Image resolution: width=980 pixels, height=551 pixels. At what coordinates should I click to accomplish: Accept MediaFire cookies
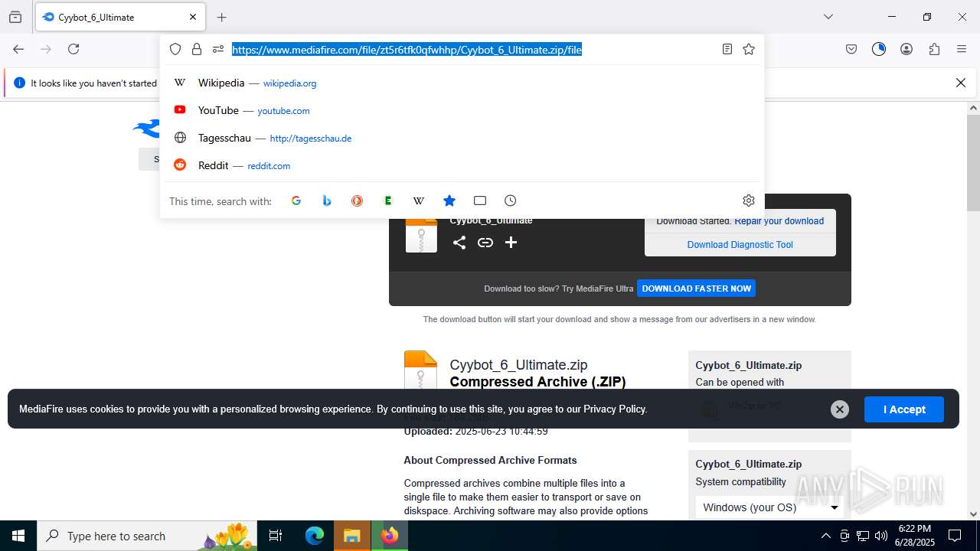coord(904,409)
